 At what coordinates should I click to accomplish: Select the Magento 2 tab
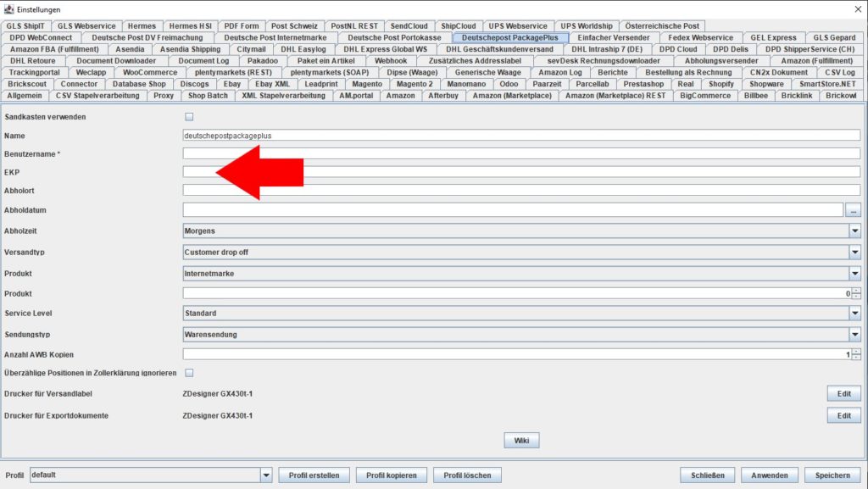pos(415,84)
